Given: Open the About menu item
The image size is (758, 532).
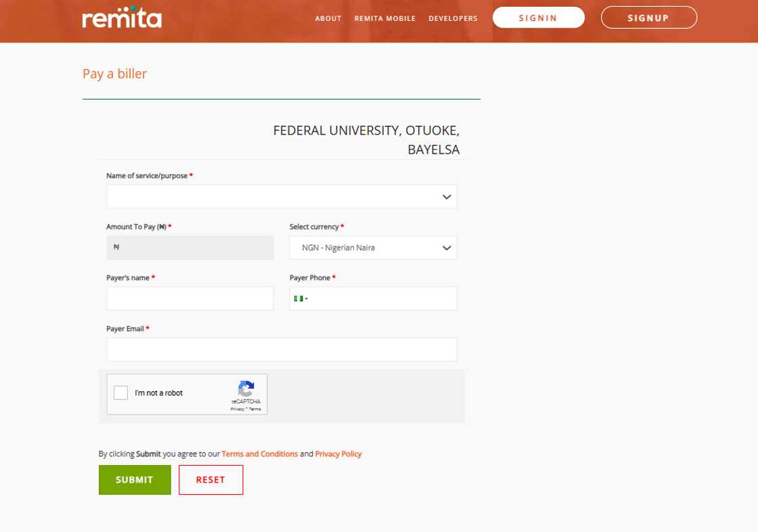Looking at the screenshot, I should point(328,18).
